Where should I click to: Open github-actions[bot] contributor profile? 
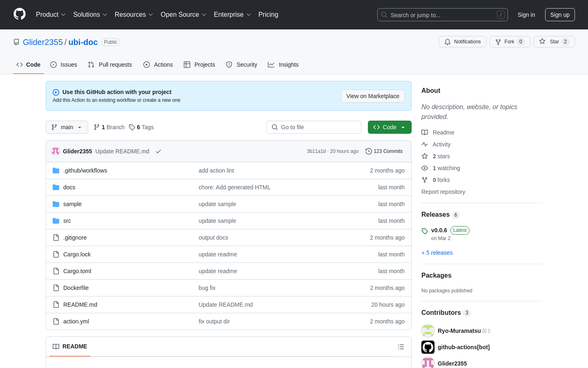[x=464, y=347]
